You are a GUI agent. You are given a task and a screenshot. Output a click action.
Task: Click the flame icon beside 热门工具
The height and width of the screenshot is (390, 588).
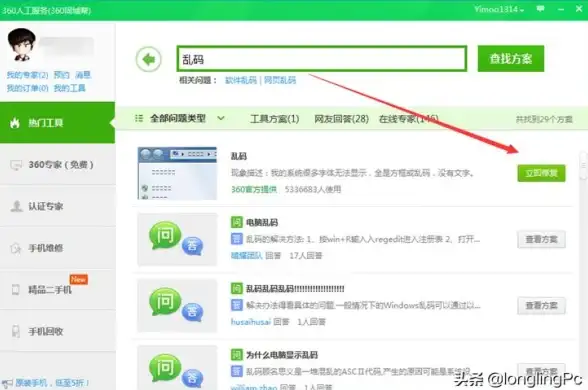pos(15,123)
